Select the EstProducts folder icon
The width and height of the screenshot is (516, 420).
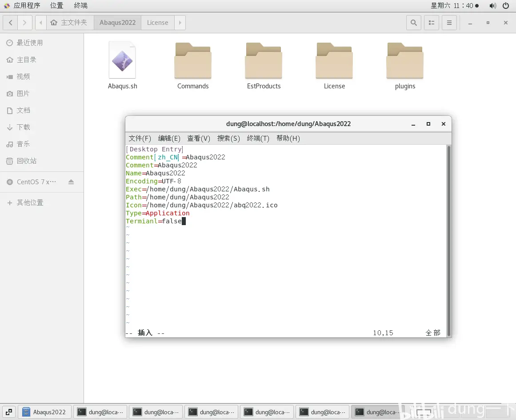[x=264, y=61]
